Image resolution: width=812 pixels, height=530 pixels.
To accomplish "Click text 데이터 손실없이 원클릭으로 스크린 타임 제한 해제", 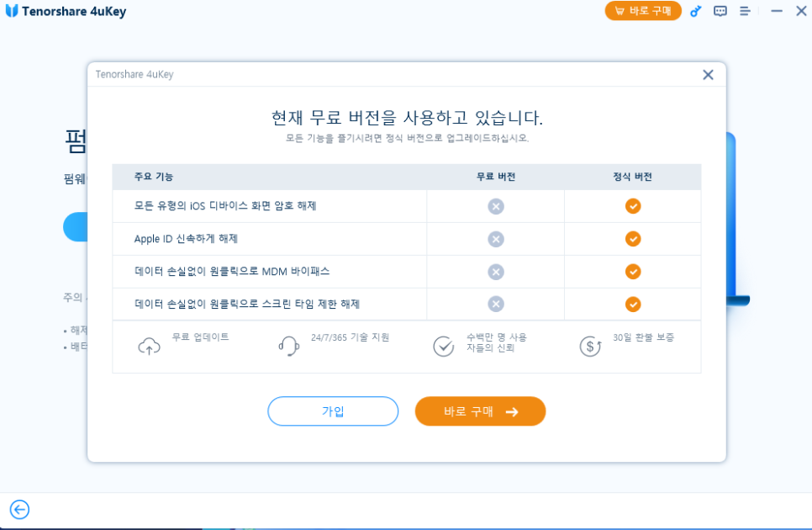I will (x=247, y=304).
